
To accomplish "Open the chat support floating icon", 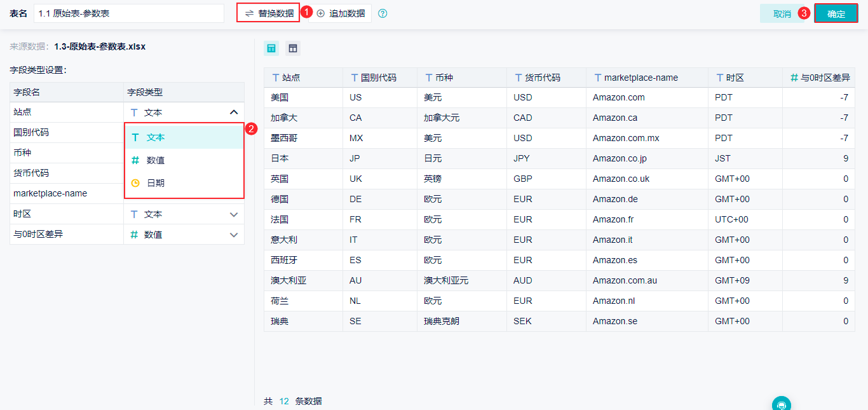I will 781,404.
